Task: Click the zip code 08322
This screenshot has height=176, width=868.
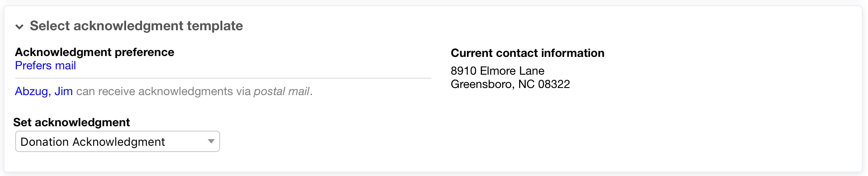Action: (554, 84)
